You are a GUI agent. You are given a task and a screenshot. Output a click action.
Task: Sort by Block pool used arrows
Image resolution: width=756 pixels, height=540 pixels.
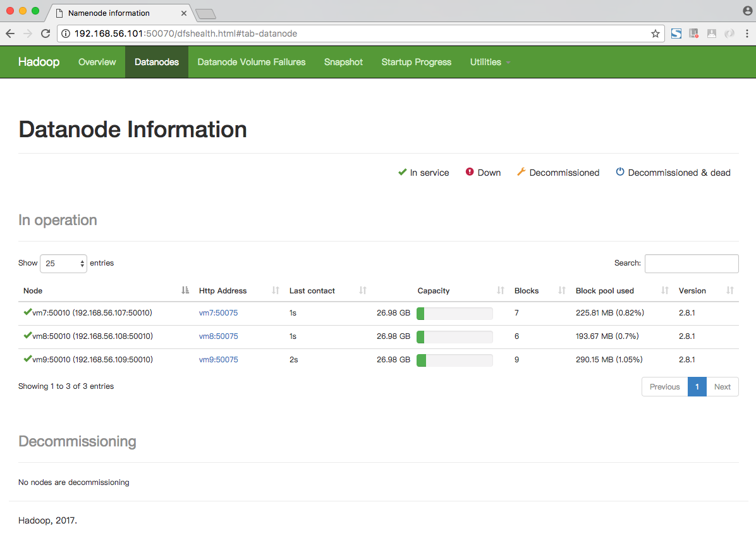(664, 291)
